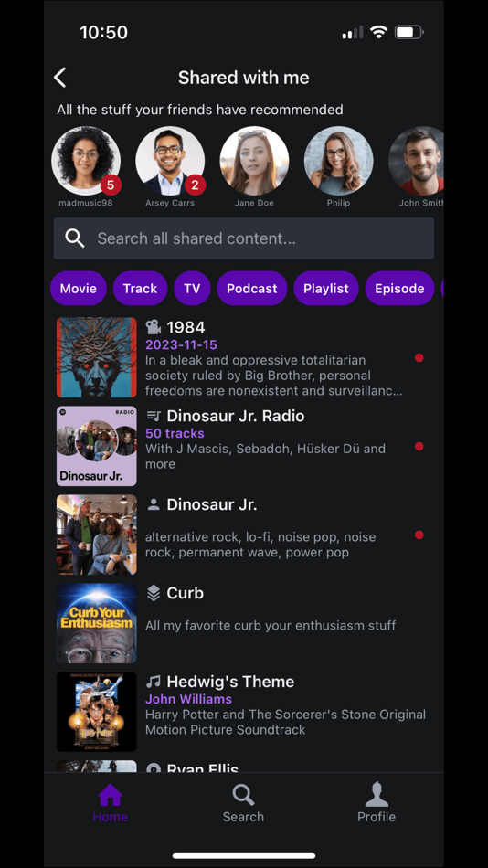Image resolution: width=488 pixels, height=868 pixels.
Task: Select the Search tab label
Action: 243,817
